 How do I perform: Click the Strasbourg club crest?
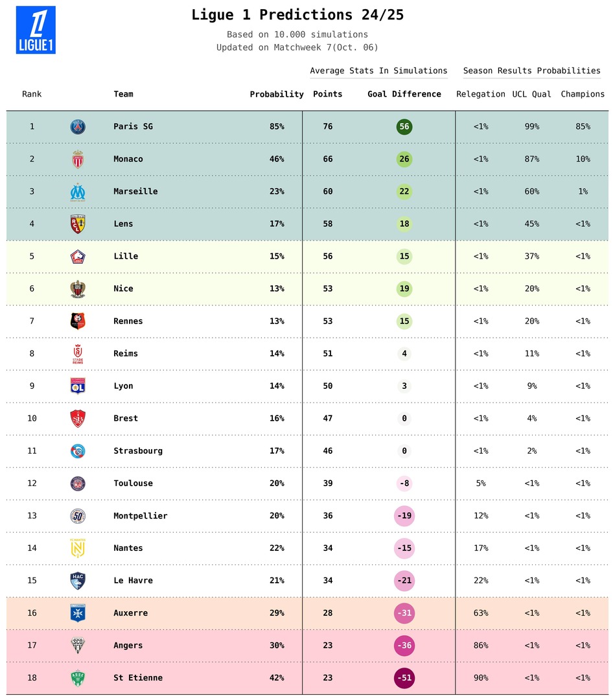click(78, 451)
